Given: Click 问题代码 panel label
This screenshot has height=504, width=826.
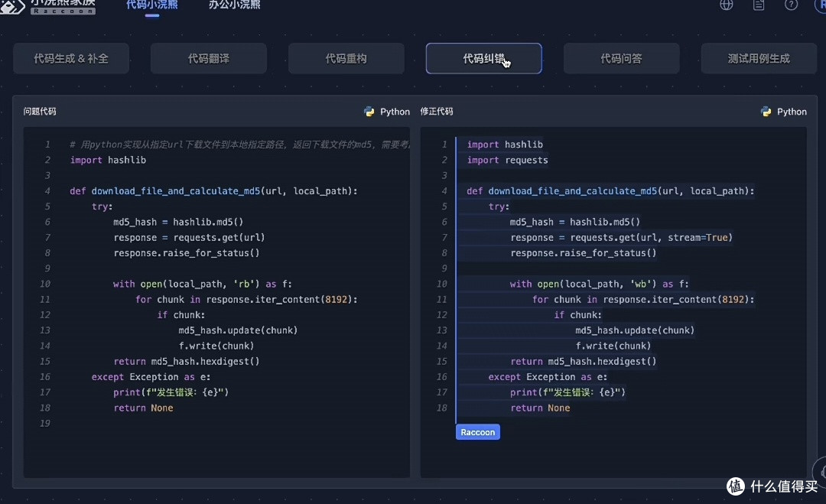Looking at the screenshot, I should point(40,111).
